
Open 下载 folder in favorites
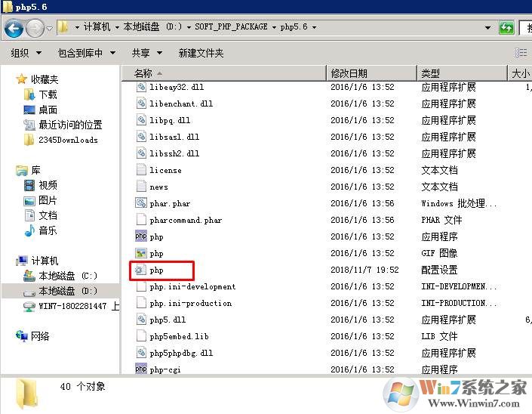coord(41,94)
